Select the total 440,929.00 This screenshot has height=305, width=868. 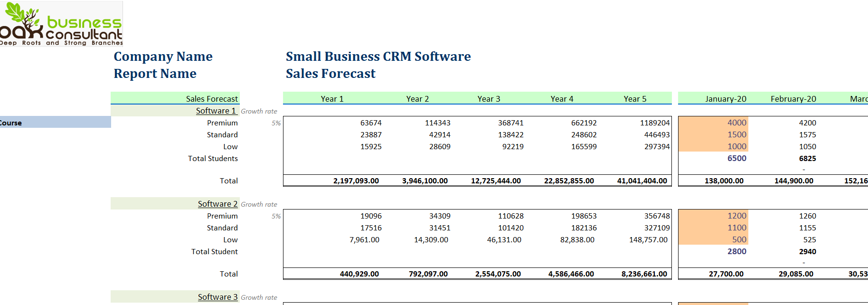[x=359, y=274]
